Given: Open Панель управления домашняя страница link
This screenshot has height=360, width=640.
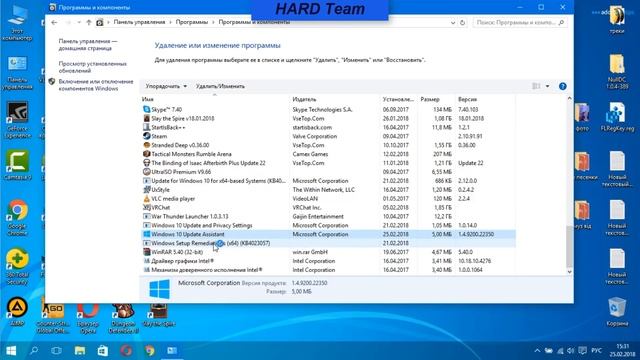Looking at the screenshot, I should coord(88,44).
